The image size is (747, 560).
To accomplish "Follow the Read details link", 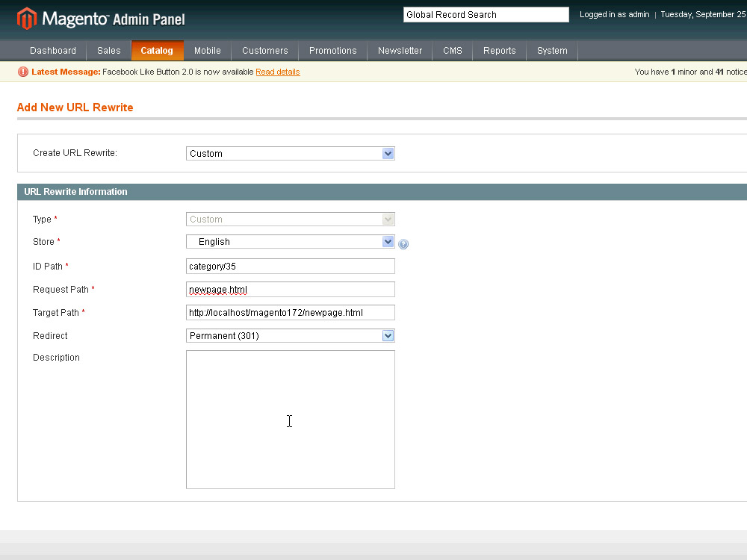I will point(277,72).
